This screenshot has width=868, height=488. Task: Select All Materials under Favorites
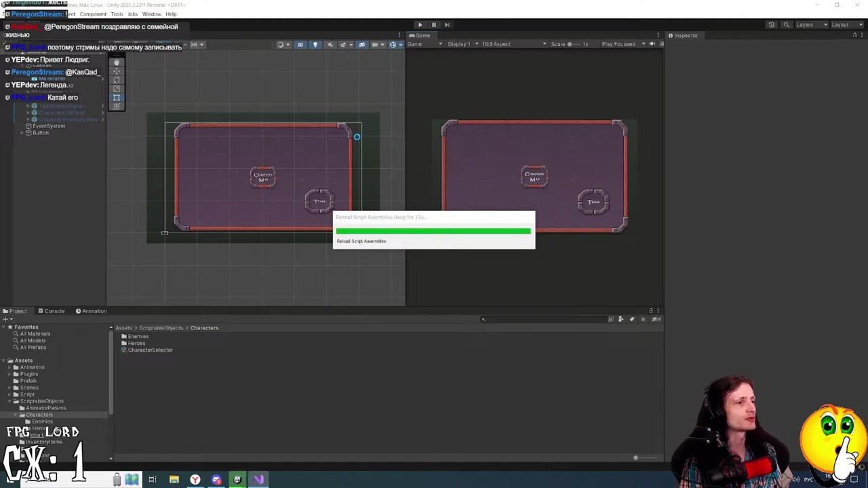point(35,334)
